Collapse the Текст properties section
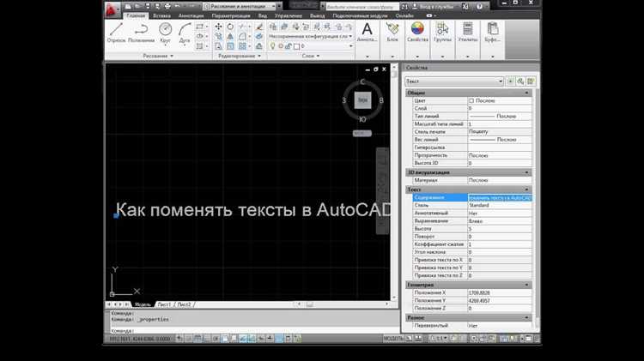The width and height of the screenshot is (644, 361). coord(529,190)
